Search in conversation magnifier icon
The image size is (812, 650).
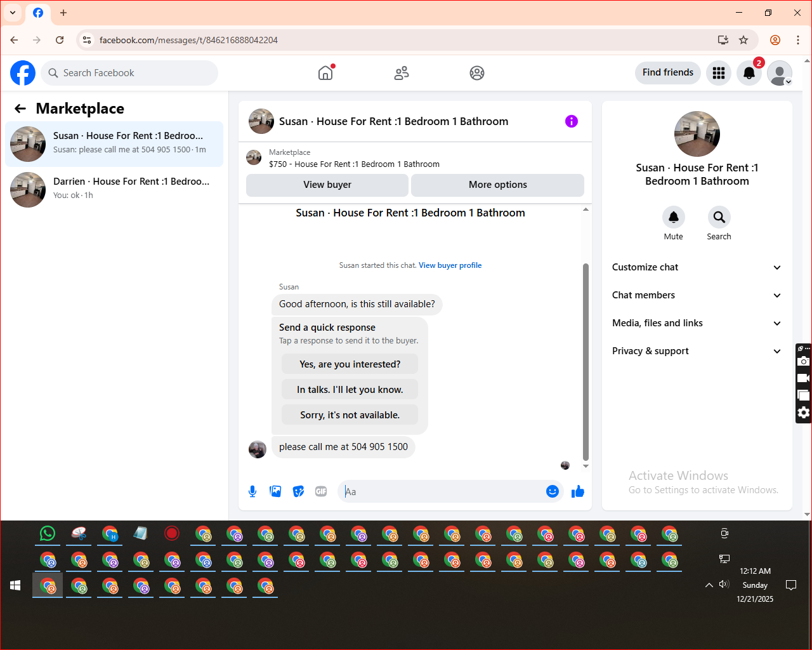coord(719,217)
